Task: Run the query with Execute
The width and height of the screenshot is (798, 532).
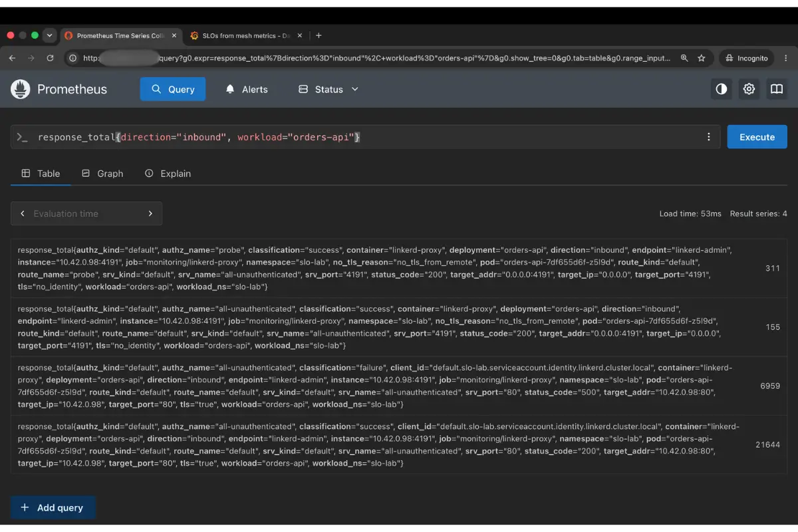Action: point(757,137)
